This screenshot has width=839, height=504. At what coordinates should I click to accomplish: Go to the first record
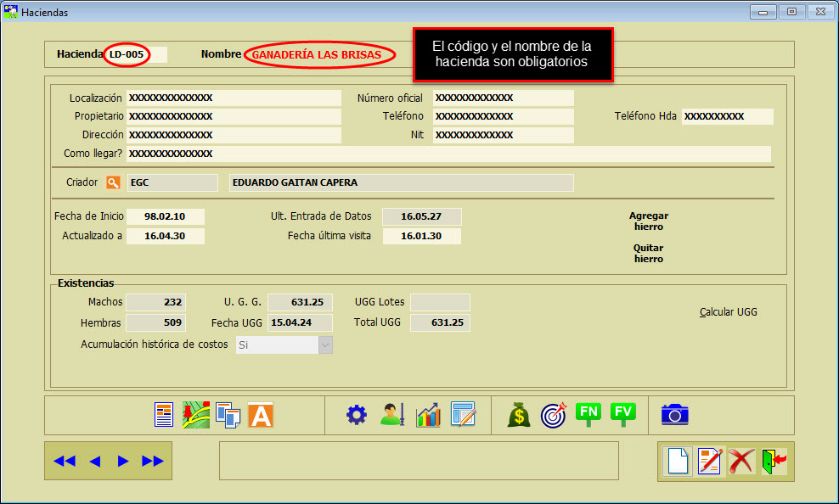point(65,461)
